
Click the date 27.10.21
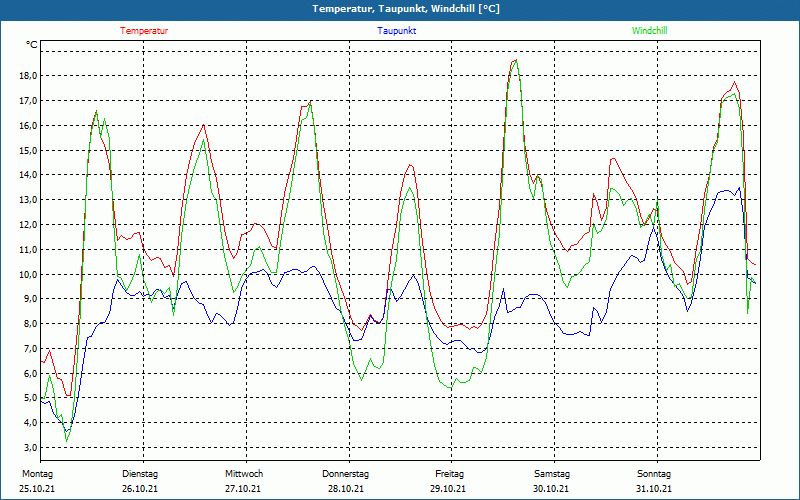pyautogui.click(x=243, y=489)
